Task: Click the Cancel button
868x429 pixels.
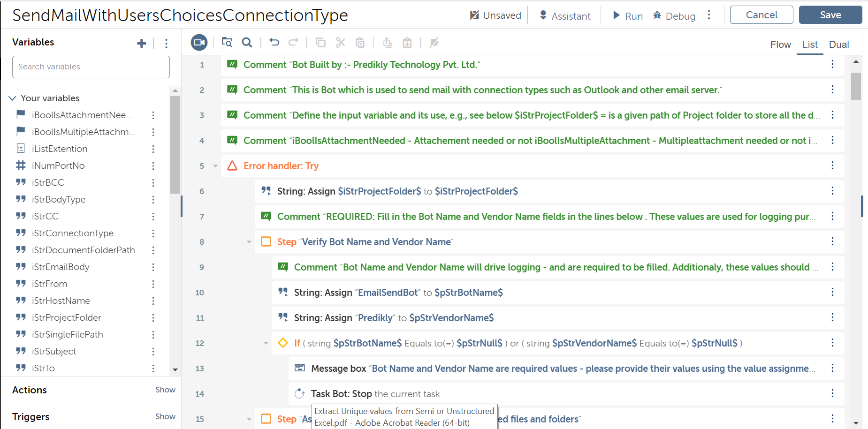Action: pos(761,15)
